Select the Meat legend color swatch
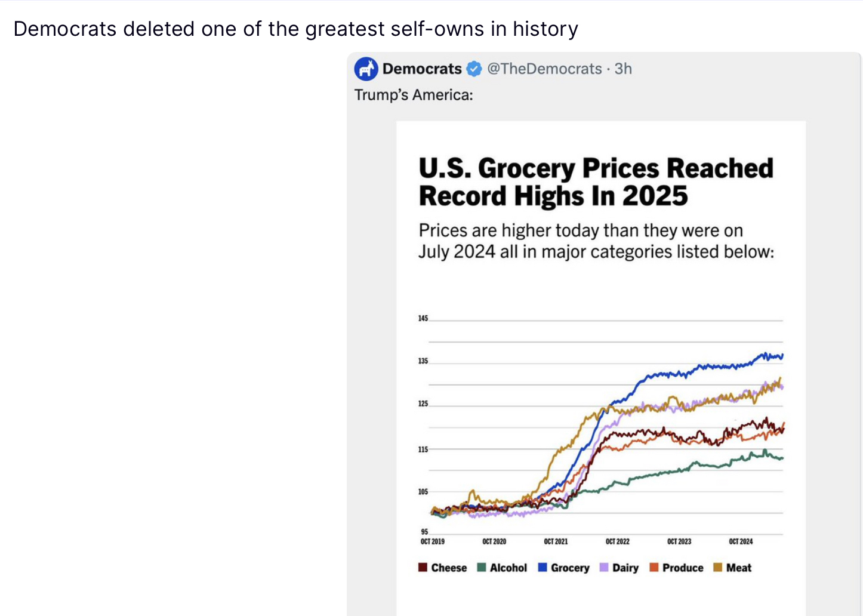The height and width of the screenshot is (616, 863). [x=718, y=568]
